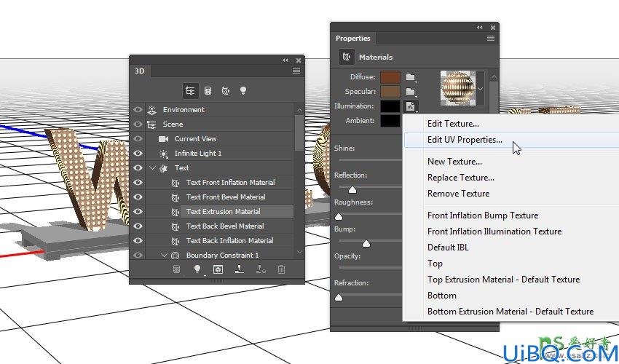Image resolution: width=619 pixels, height=364 pixels.
Task: Open the Diffuse texture folder icon
Action: click(411, 77)
